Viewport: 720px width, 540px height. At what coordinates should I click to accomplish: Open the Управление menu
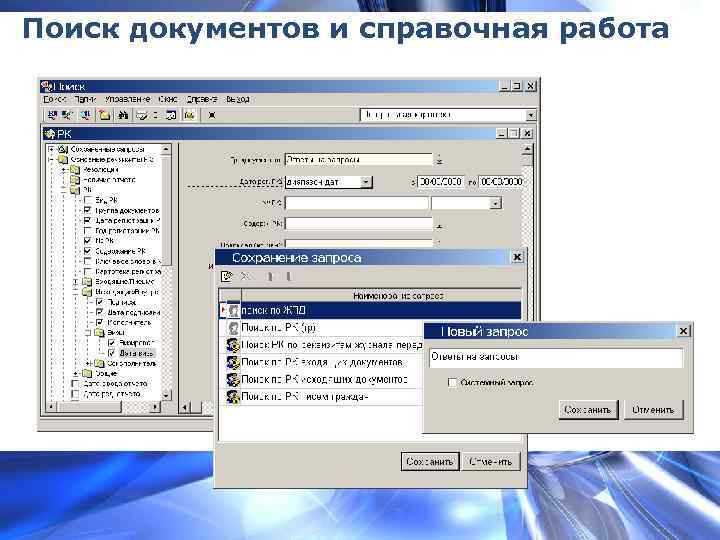coord(127,99)
